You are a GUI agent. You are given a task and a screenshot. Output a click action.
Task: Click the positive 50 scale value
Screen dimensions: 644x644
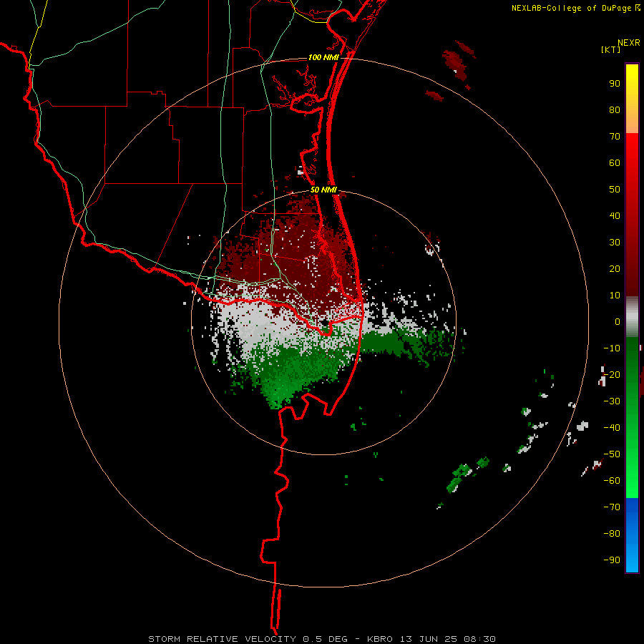(615, 190)
